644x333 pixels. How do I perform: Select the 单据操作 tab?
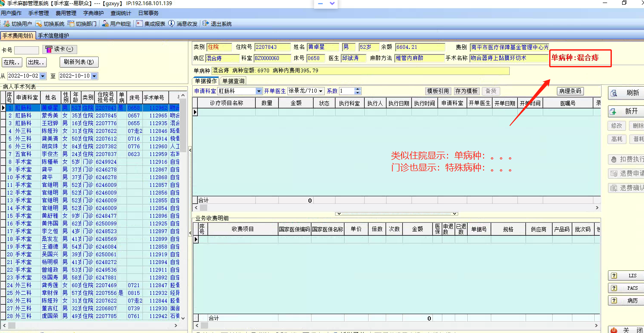(206, 81)
